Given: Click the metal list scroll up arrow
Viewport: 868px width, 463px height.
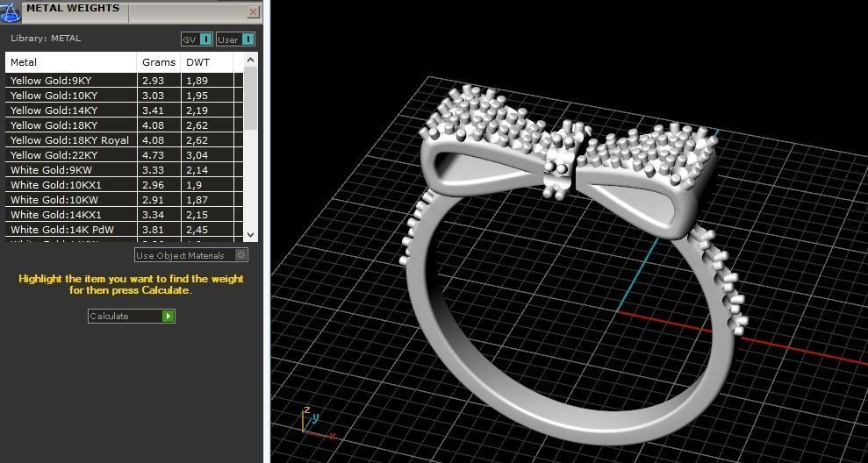Looking at the screenshot, I should (x=250, y=60).
